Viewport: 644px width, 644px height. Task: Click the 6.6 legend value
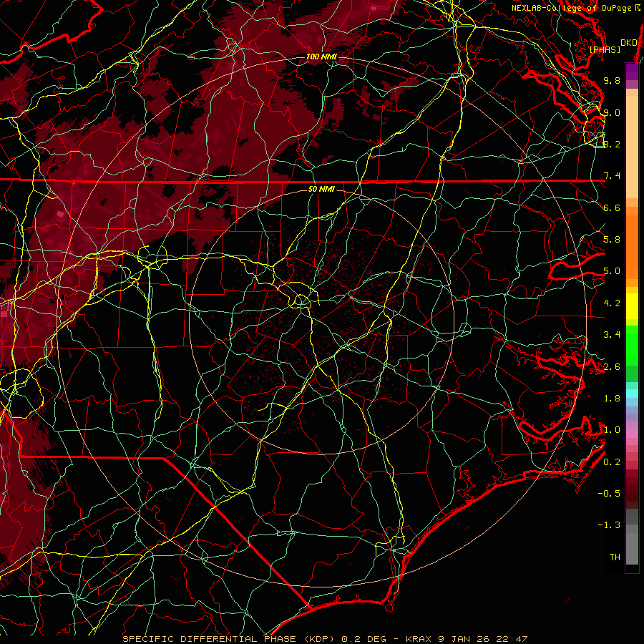tap(612, 208)
